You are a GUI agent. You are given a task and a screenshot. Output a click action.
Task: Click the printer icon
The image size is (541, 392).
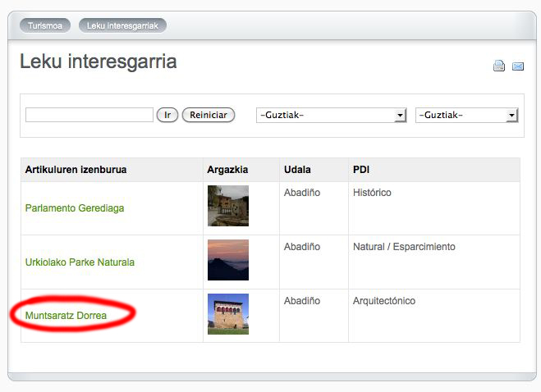[x=498, y=66]
